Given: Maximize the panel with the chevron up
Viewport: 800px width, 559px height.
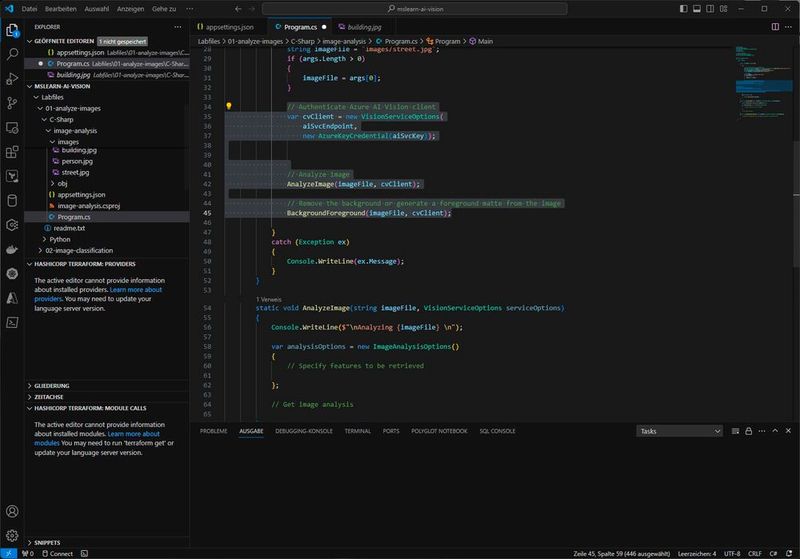Looking at the screenshot, I should point(775,431).
